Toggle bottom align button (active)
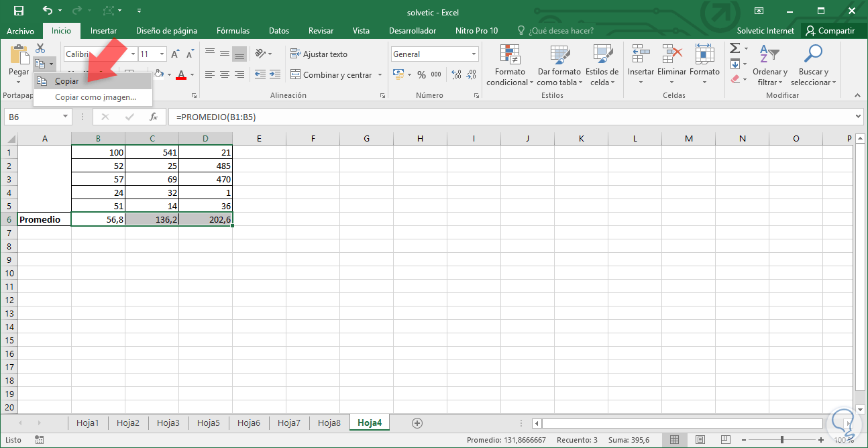868x448 pixels. click(x=239, y=54)
